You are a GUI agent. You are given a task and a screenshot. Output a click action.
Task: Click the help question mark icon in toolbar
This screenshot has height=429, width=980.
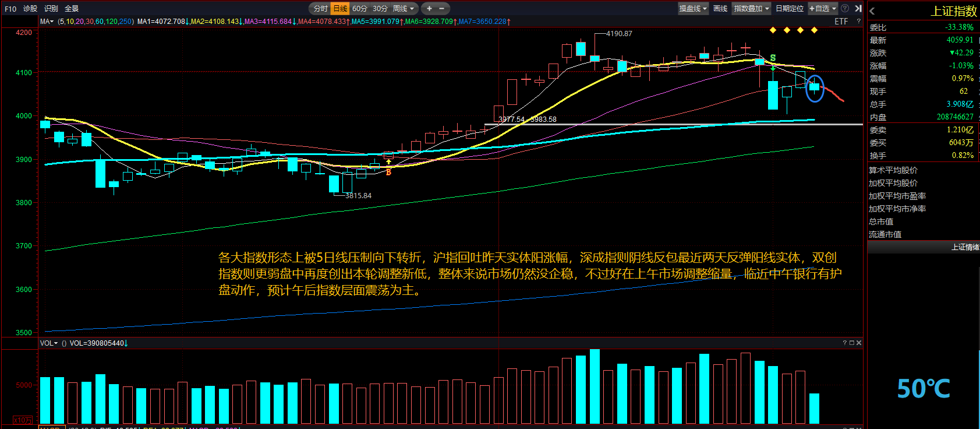click(845, 8)
